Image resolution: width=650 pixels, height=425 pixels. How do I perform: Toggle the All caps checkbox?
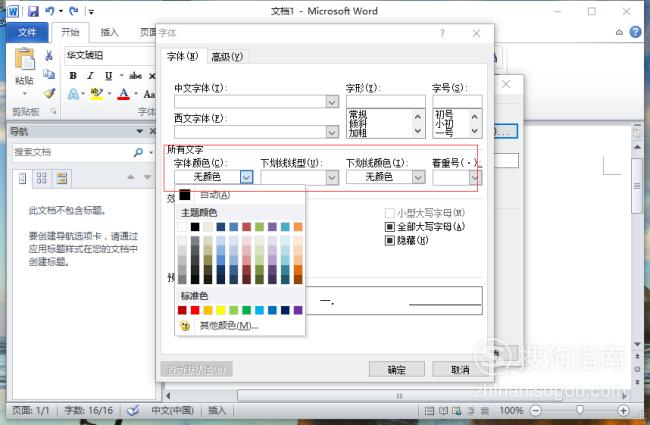(389, 226)
